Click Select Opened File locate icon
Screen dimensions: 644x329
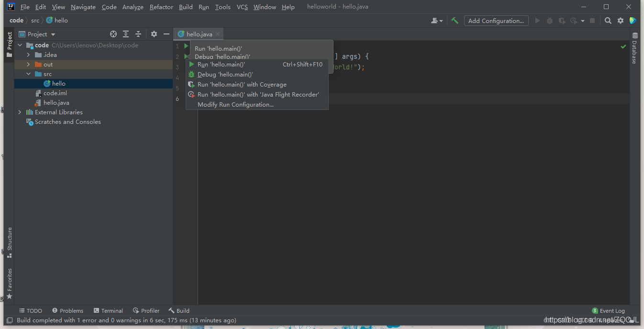(x=113, y=34)
